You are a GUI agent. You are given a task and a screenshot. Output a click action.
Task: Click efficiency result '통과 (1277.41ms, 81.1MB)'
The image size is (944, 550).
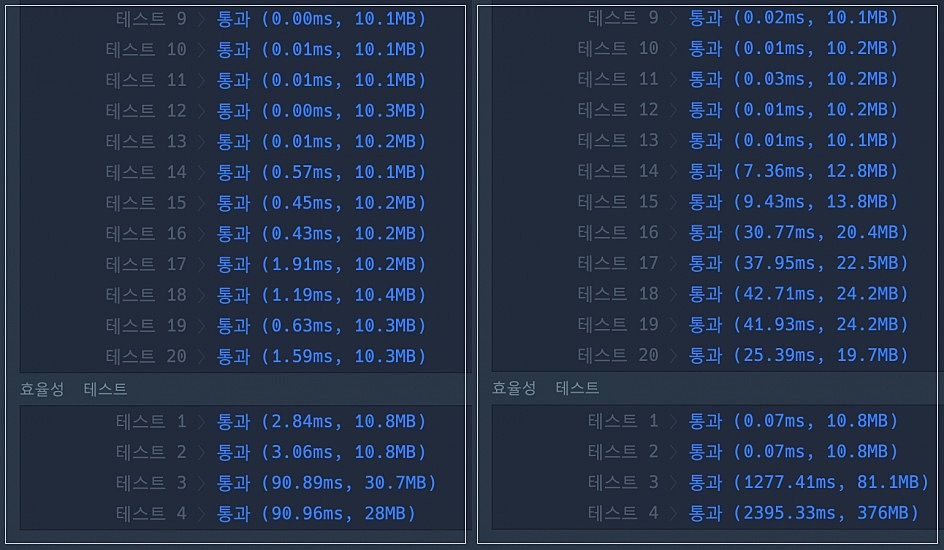tap(809, 482)
